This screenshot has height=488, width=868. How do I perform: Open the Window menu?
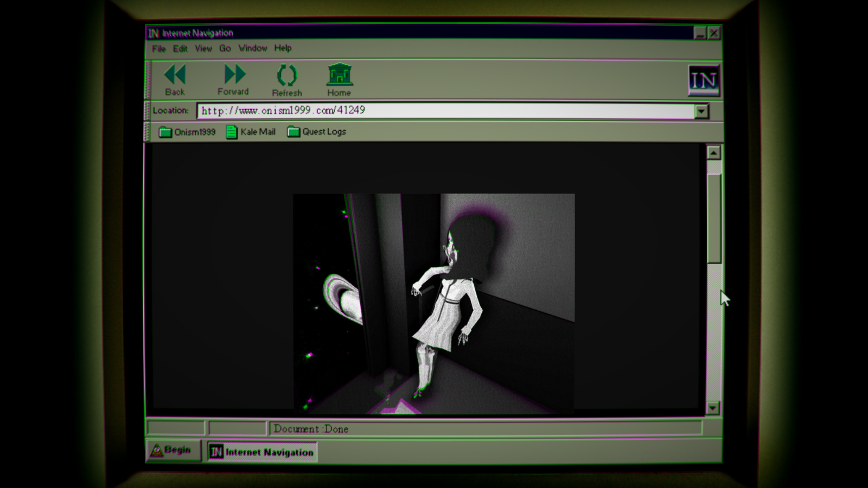tap(253, 48)
